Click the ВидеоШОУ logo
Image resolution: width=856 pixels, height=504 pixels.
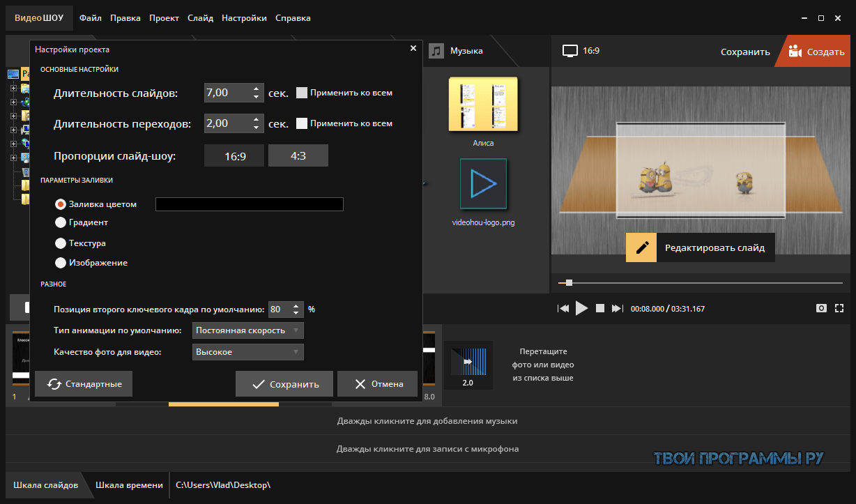(x=39, y=18)
